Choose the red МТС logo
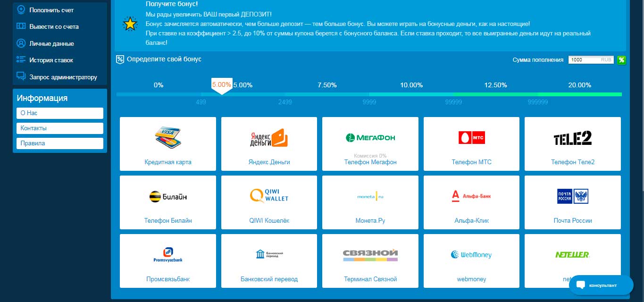The height and width of the screenshot is (302, 644). pyautogui.click(x=472, y=138)
